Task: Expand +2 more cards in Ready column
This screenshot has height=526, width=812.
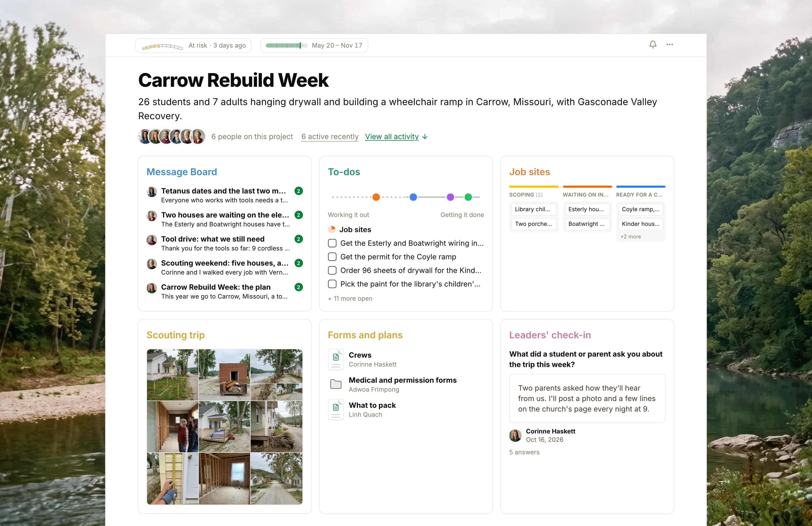Action: (x=630, y=237)
